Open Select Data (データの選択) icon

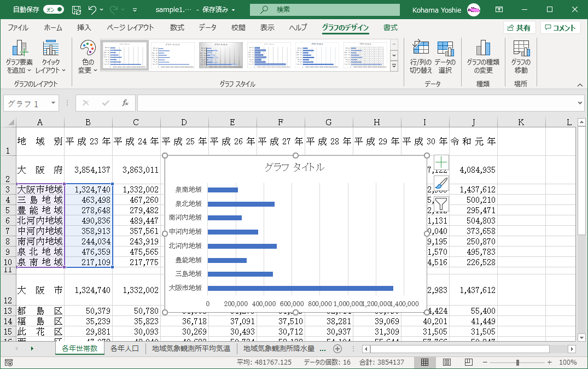pyautogui.click(x=445, y=49)
